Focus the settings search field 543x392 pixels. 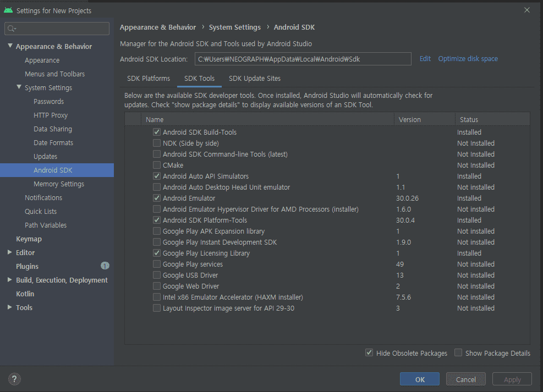[x=57, y=29]
